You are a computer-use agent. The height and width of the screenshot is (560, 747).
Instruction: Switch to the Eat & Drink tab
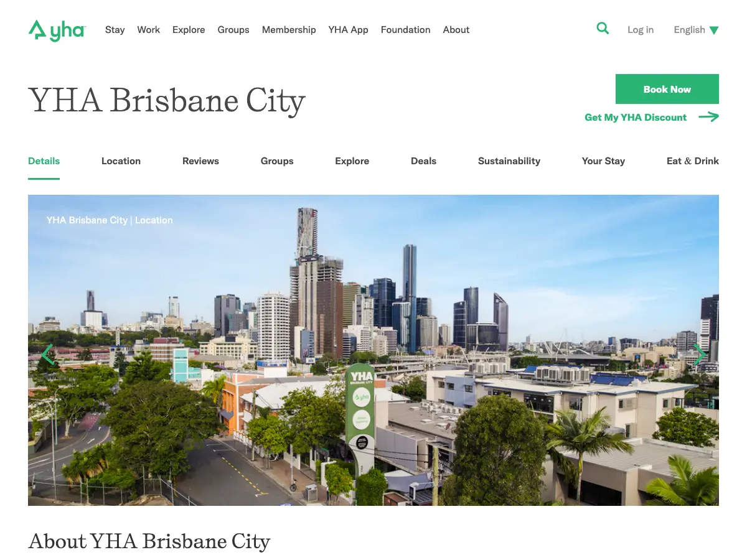click(693, 161)
